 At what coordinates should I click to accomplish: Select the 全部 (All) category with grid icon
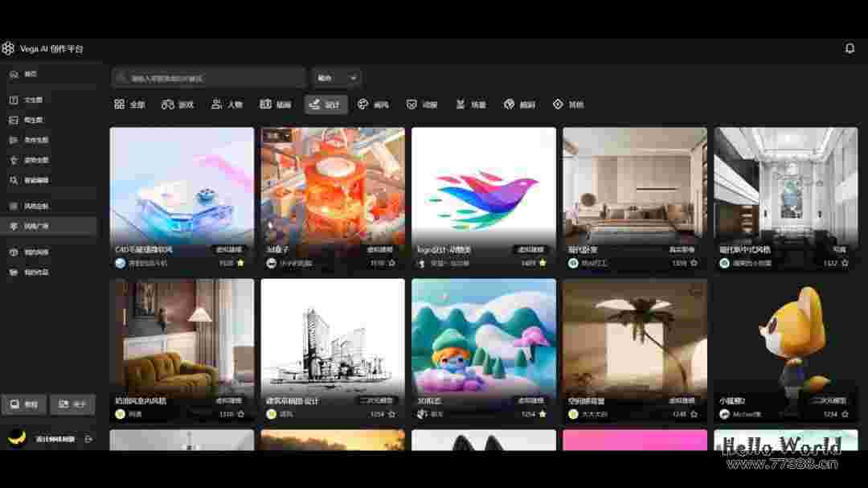coord(129,105)
